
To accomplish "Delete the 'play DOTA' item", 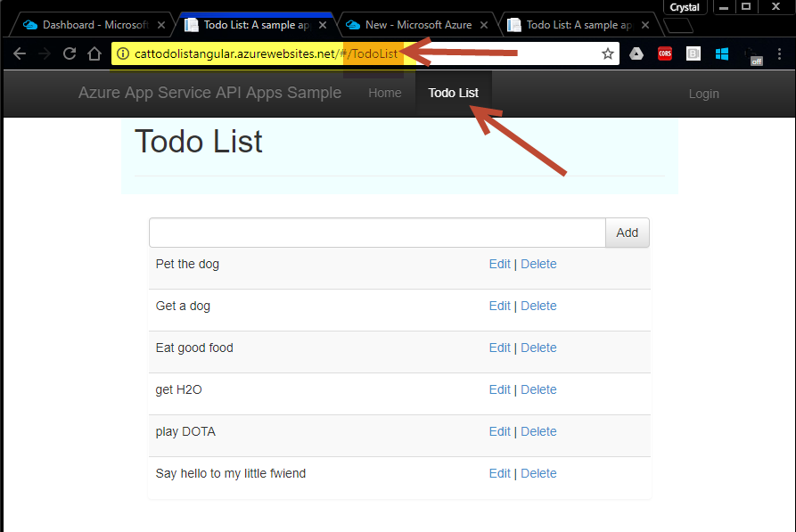I will [538, 431].
